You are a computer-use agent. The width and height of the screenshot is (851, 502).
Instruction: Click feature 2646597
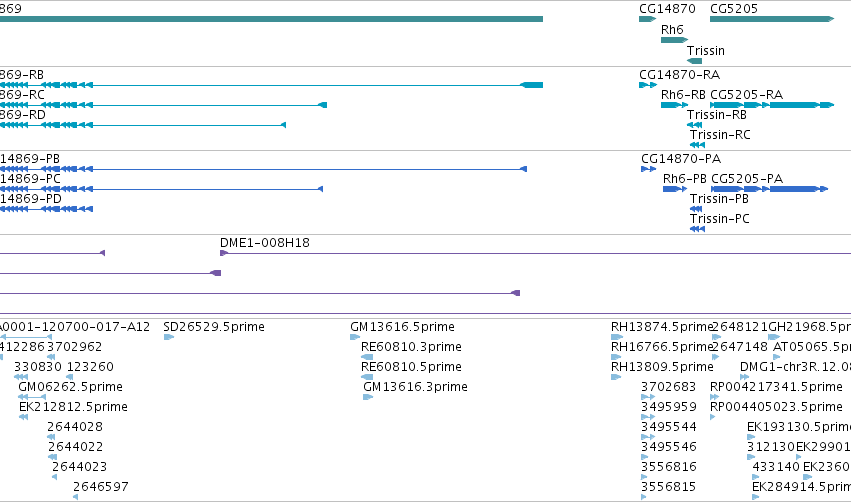point(75,497)
